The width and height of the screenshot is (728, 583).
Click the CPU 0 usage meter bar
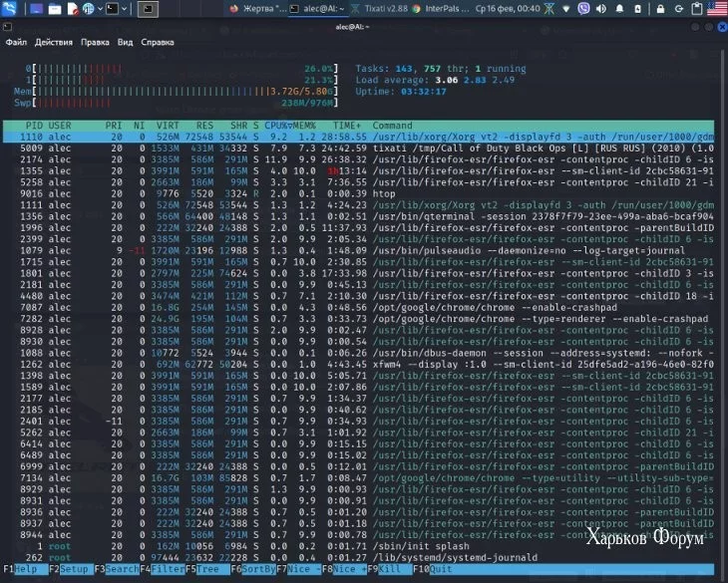point(182,69)
